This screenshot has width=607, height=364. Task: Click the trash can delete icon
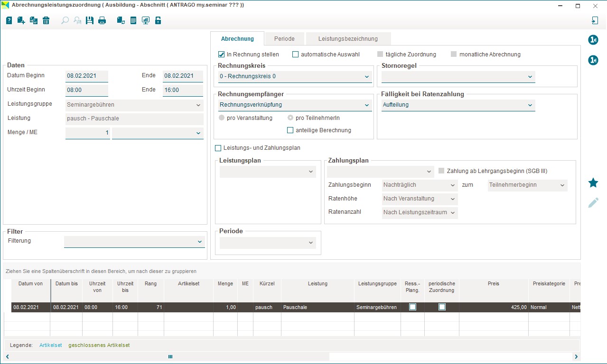point(46,20)
